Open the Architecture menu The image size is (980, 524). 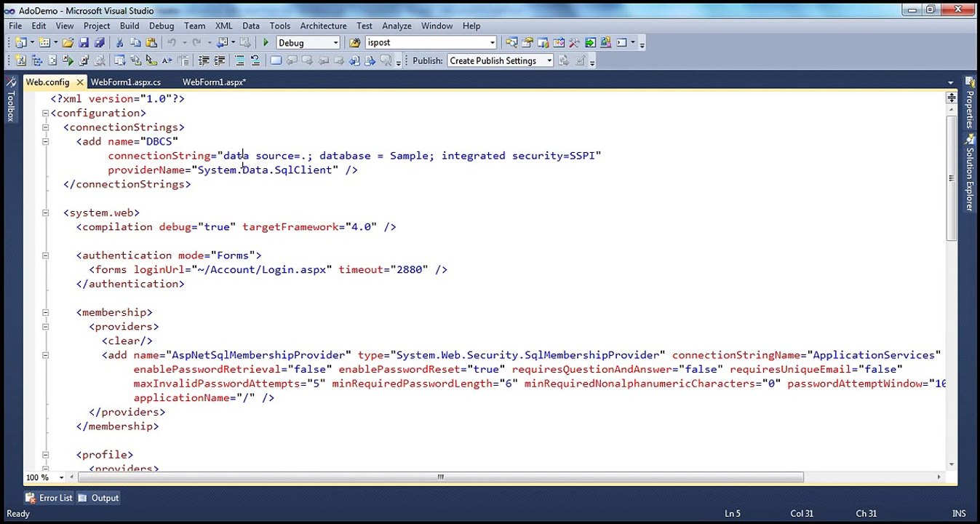(323, 25)
